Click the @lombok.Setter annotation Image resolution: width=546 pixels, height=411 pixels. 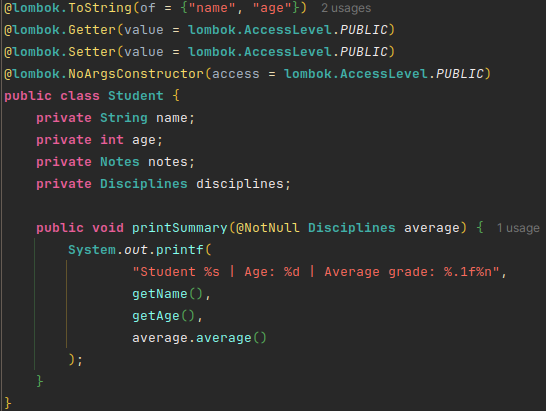tap(60, 52)
